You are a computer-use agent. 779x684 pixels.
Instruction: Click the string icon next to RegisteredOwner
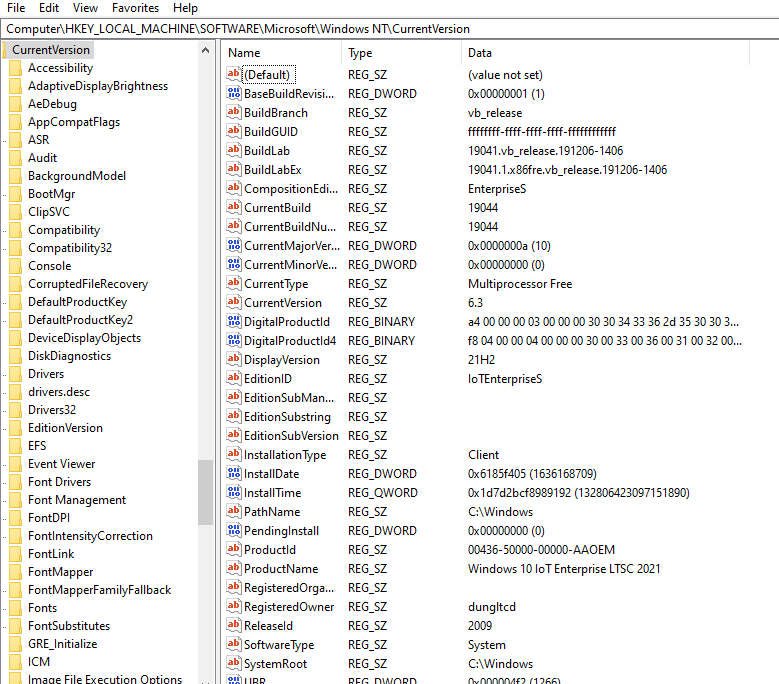234,606
